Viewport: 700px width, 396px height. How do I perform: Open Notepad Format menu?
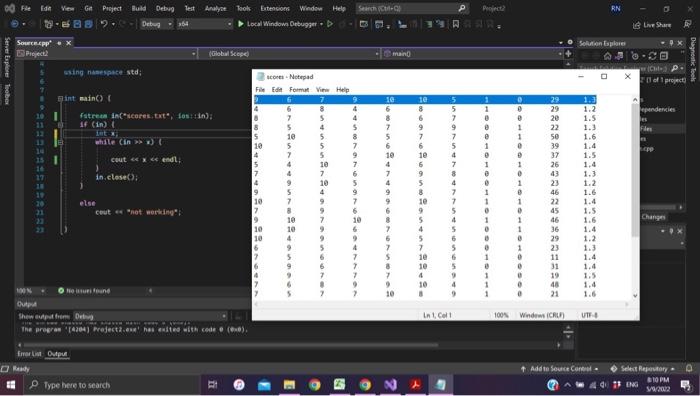coord(299,89)
